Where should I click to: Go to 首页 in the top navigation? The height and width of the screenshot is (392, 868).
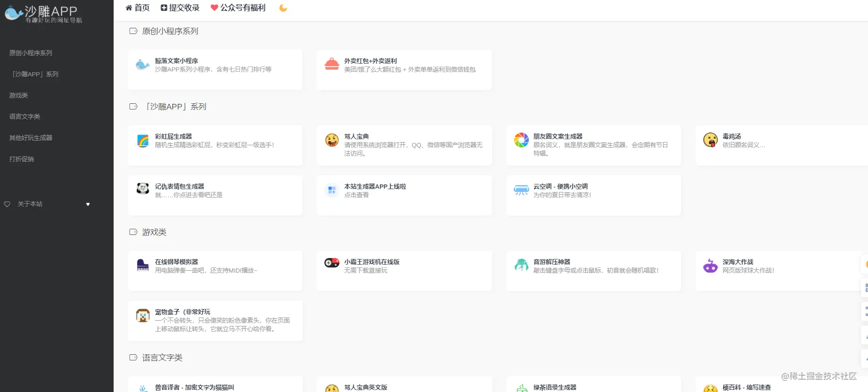coord(138,8)
